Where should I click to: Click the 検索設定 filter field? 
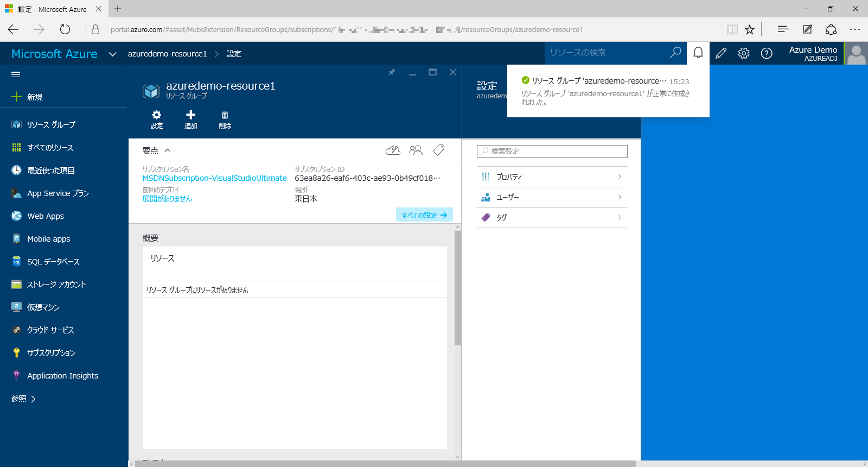point(552,151)
